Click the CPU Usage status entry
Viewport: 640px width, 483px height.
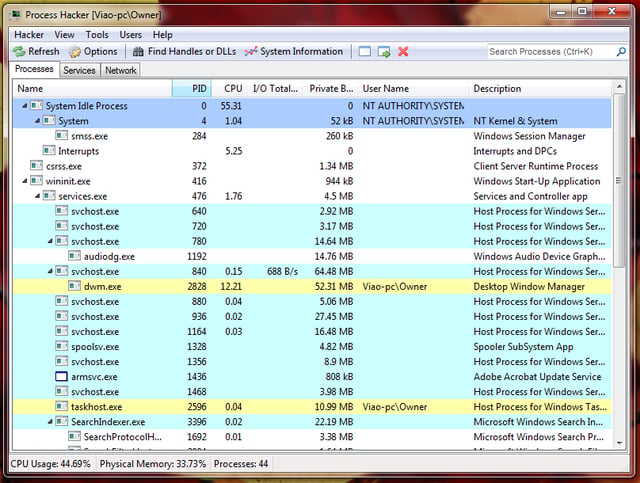click(50, 464)
